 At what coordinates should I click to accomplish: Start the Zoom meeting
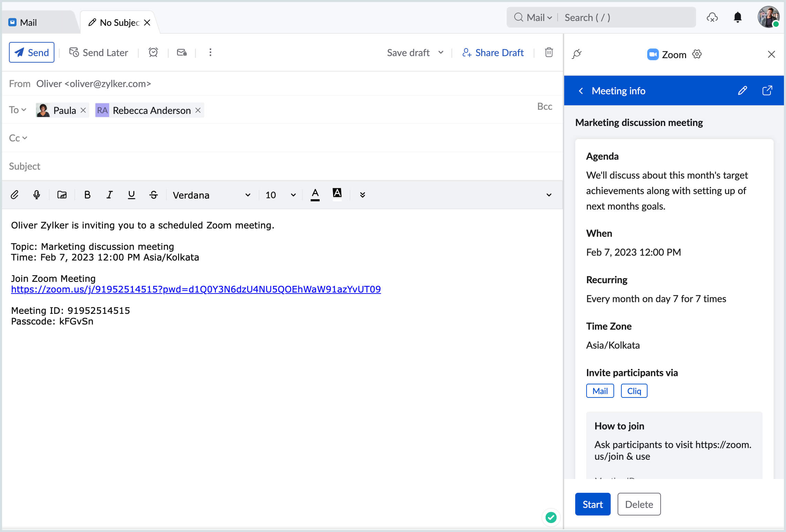(x=592, y=504)
